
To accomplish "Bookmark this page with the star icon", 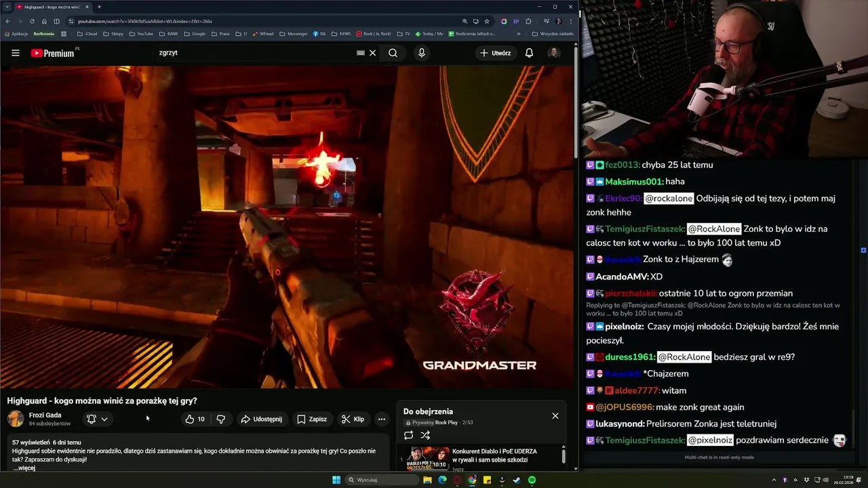I will (x=487, y=21).
